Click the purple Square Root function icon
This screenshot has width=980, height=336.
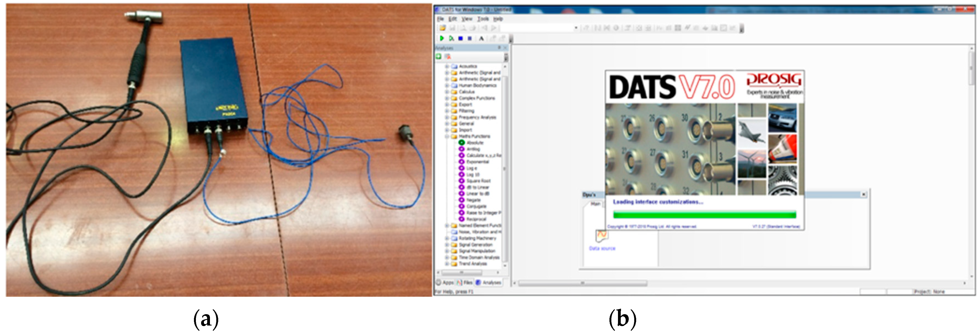(x=461, y=181)
